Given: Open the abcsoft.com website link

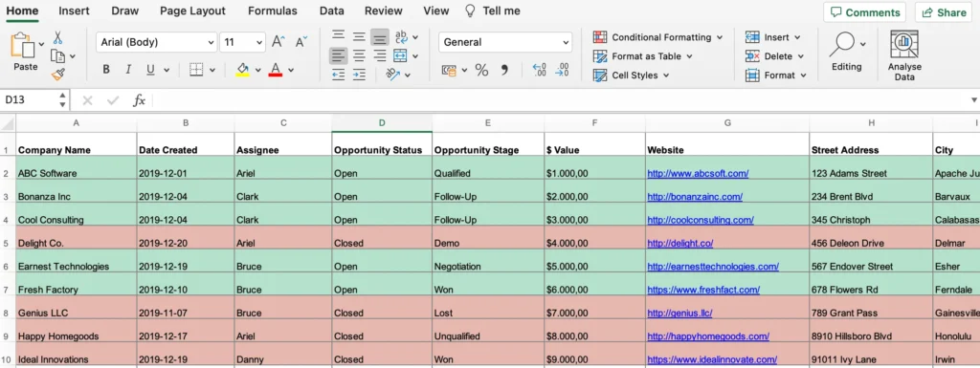Looking at the screenshot, I should coord(698,173).
